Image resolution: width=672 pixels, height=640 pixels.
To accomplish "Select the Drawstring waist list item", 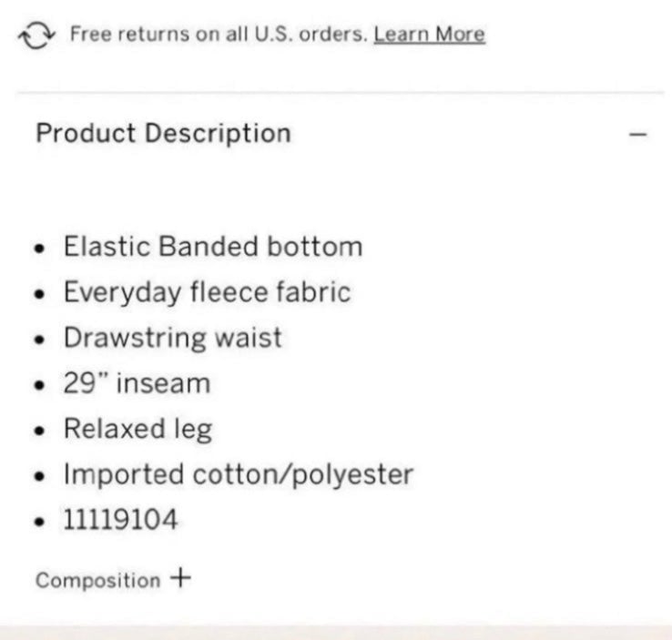I will point(173,338).
